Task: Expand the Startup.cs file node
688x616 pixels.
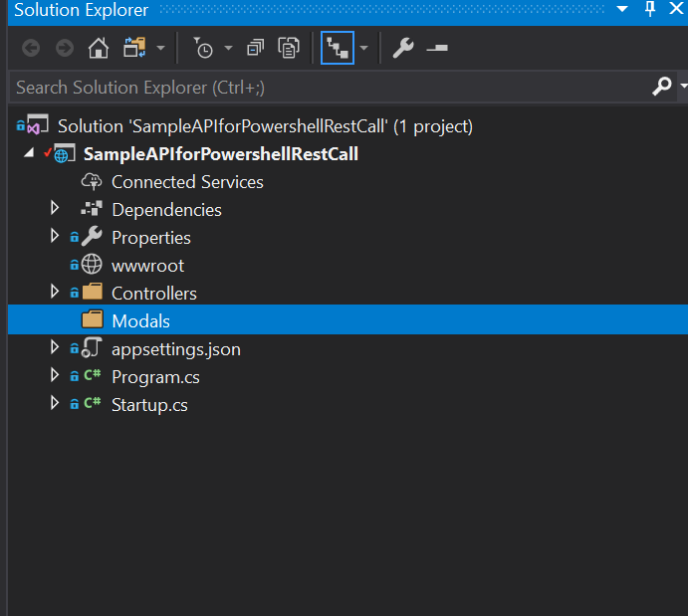Action: tap(56, 405)
